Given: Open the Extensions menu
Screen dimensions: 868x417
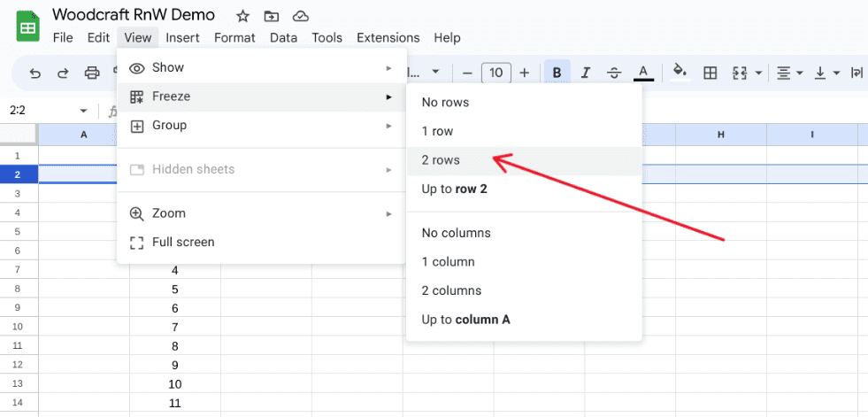Looking at the screenshot, I should pos(388,38).
